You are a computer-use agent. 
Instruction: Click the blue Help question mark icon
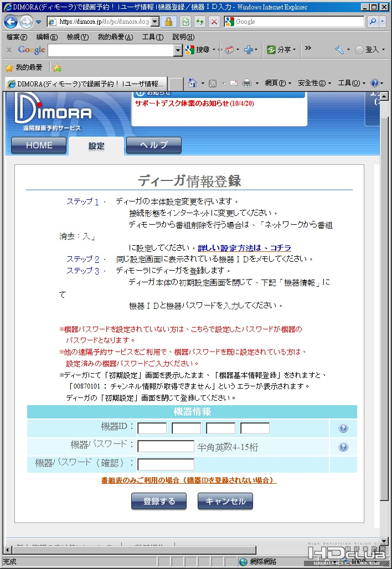[375, 83]
